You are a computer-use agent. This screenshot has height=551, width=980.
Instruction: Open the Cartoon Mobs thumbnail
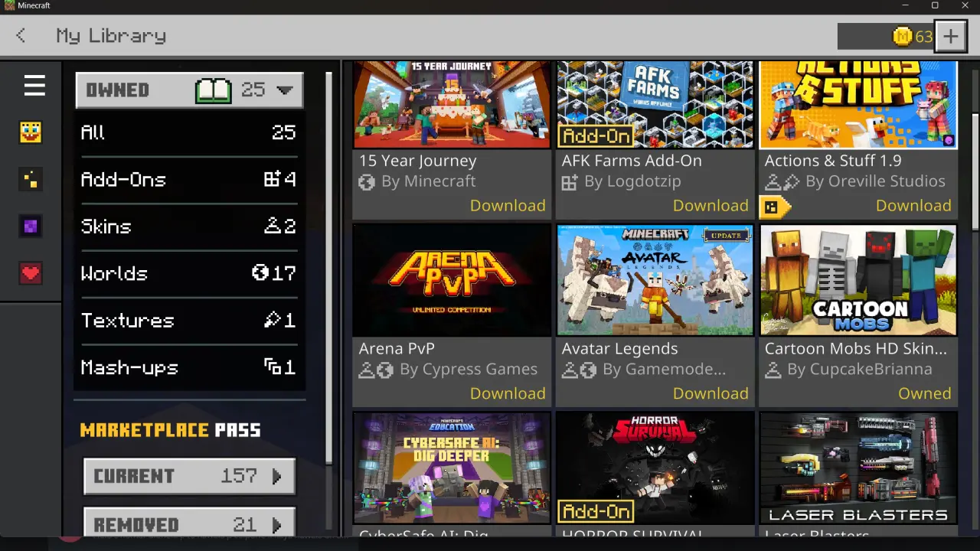858,280
